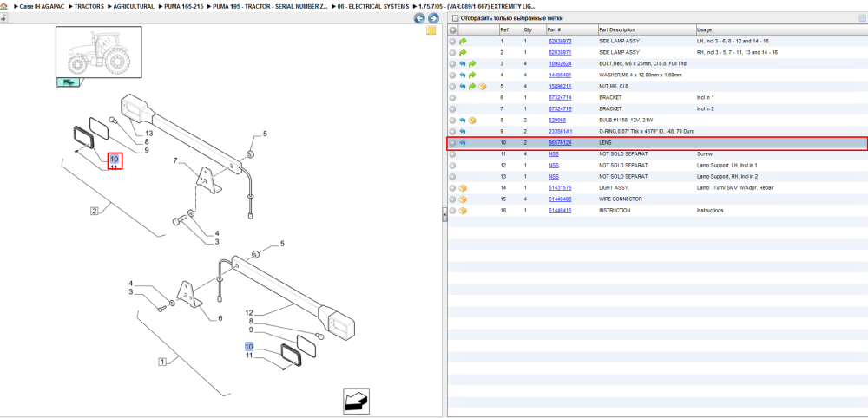The height and width of the screenshot is (418, 868).
Task: Click the blue arrow icon in the LENS row
Action: click(463, 142)
